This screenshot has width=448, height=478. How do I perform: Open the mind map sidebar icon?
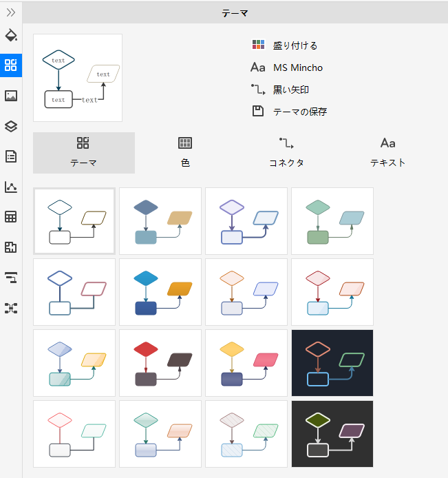point(11,308)
